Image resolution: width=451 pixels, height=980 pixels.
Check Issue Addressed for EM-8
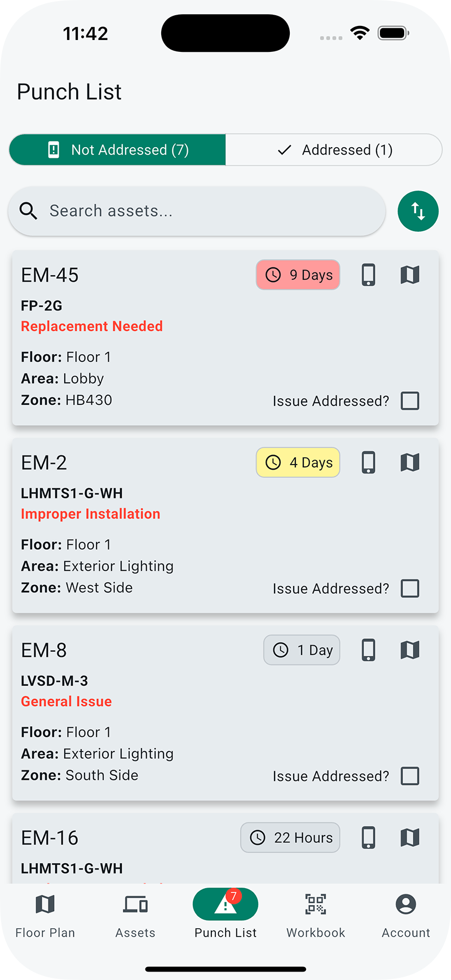(x=410, y=776)
